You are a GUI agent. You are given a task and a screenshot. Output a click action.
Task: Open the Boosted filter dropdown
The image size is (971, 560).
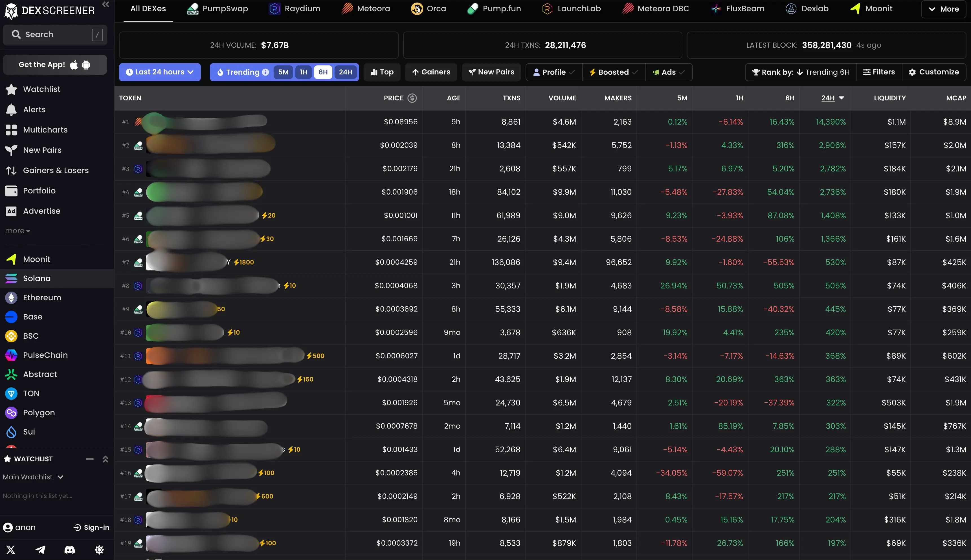coord(614,72)
